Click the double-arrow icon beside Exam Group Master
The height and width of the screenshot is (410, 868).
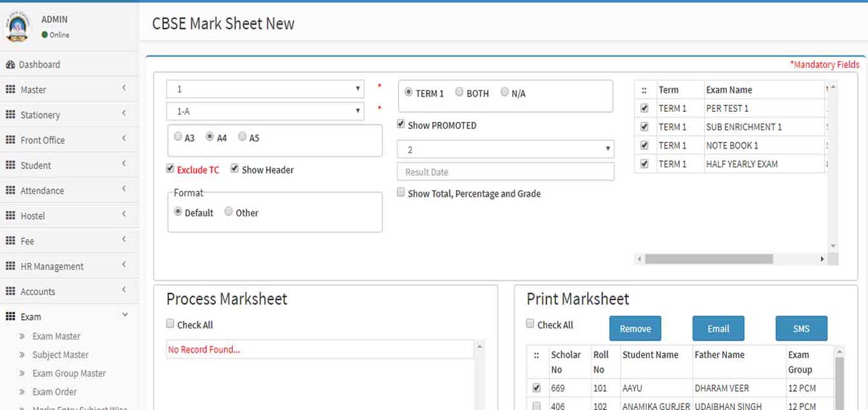point(22,373)
